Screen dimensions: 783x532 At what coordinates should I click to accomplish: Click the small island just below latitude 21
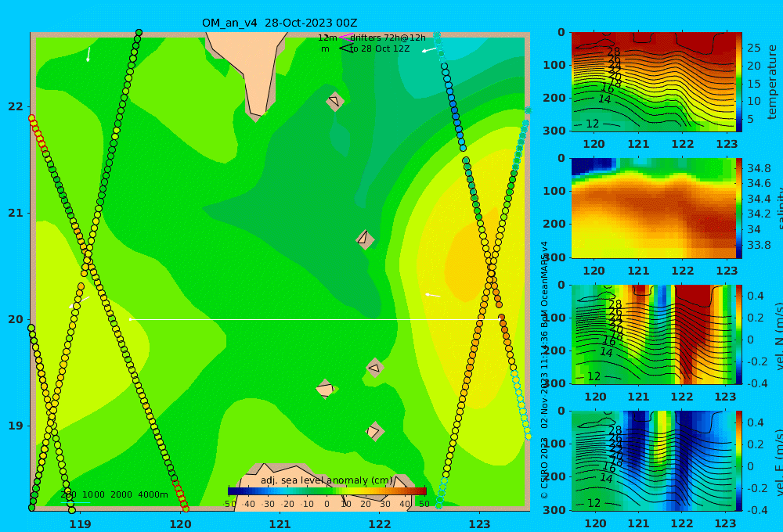[365, 239]
